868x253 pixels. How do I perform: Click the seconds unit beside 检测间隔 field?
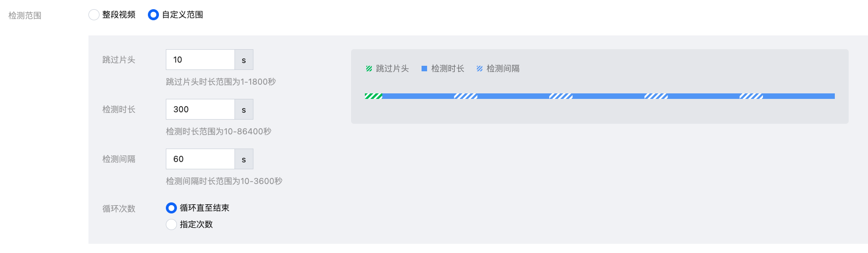(244, 159)
